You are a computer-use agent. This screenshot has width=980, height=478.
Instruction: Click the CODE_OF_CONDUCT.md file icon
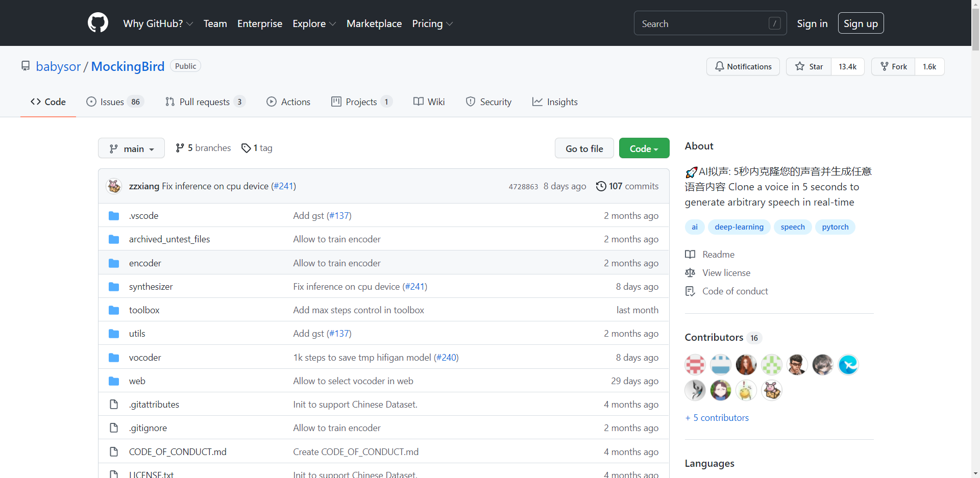tap(114, 452)
